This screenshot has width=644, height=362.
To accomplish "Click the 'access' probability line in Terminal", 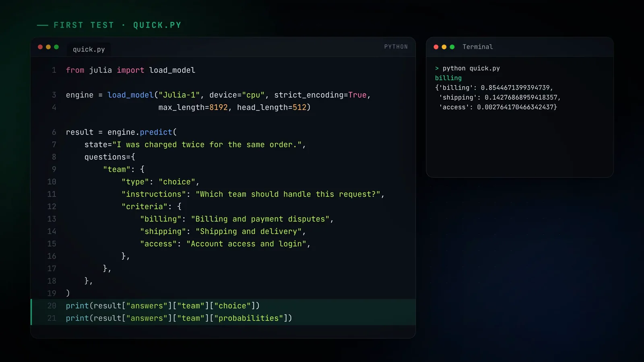I will point(498,107).
